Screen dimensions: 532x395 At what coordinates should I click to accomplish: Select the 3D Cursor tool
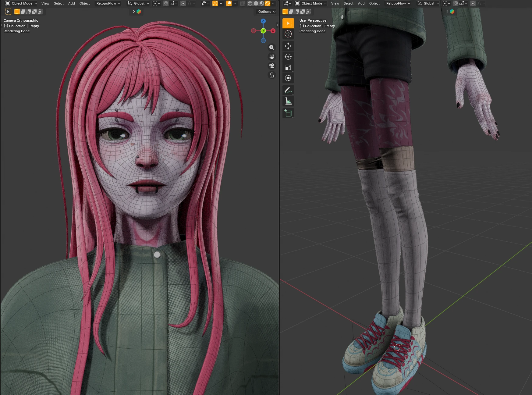tap(288, 34)
